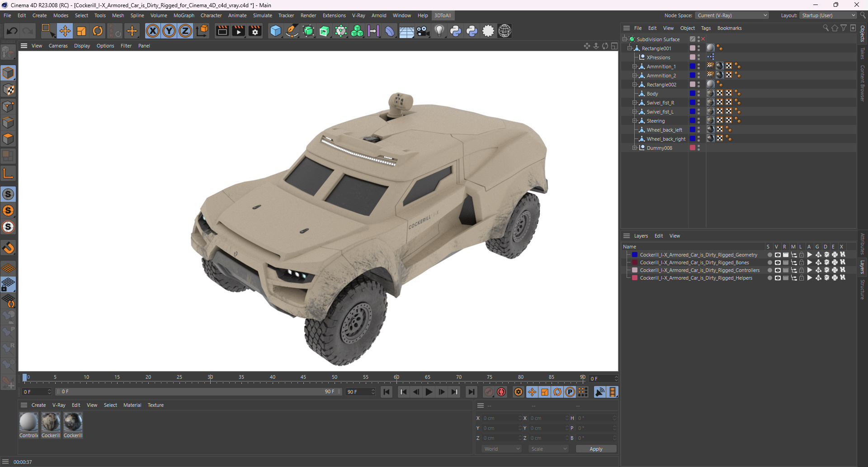Image resolution: width=868 pixels, height=467 pixels.
Task: Select the Move tool
Action: [x=65, y=31]
